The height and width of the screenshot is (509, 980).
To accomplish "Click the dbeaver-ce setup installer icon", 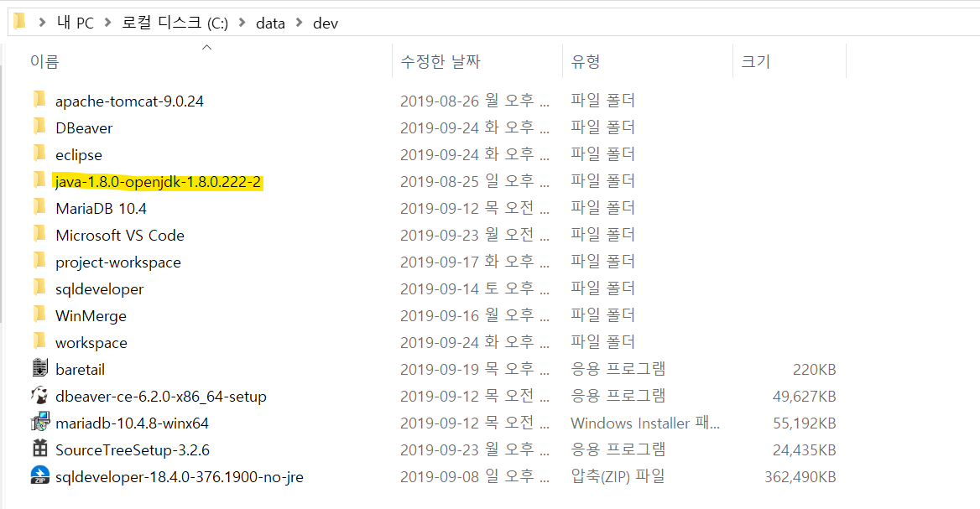I will tap(39, 395).
